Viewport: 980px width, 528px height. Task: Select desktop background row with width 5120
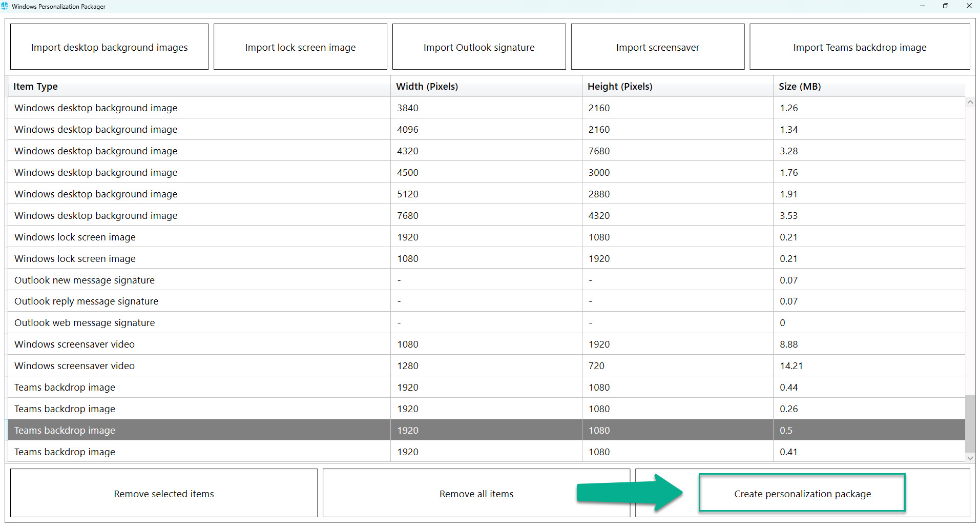486,194
